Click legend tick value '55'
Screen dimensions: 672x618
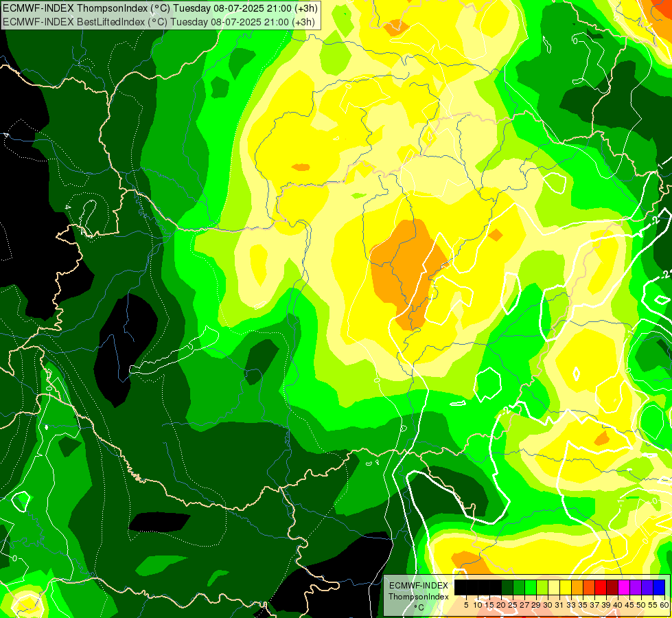coord(653,605)
